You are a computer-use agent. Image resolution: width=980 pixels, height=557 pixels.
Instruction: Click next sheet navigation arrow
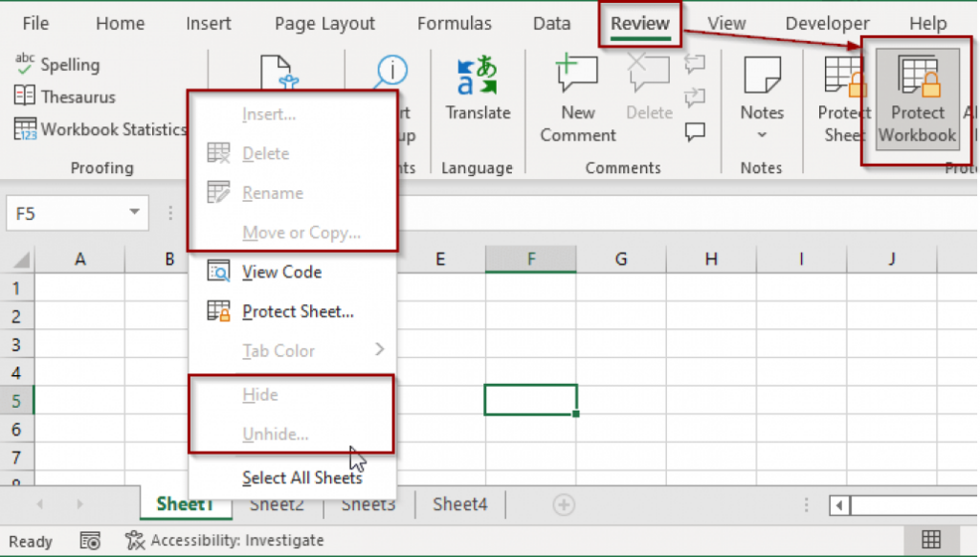(80, 503)
